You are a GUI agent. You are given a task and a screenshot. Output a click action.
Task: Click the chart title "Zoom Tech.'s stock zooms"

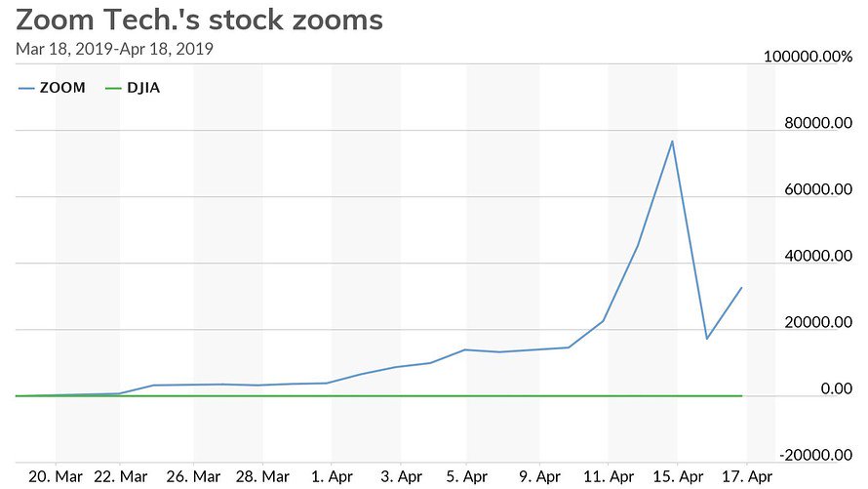200,20
